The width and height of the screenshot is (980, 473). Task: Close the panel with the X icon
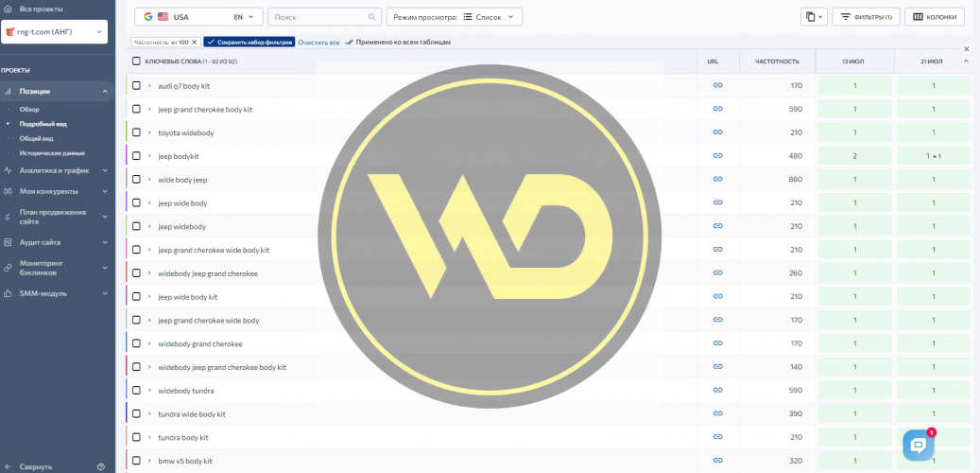[966, 48]
